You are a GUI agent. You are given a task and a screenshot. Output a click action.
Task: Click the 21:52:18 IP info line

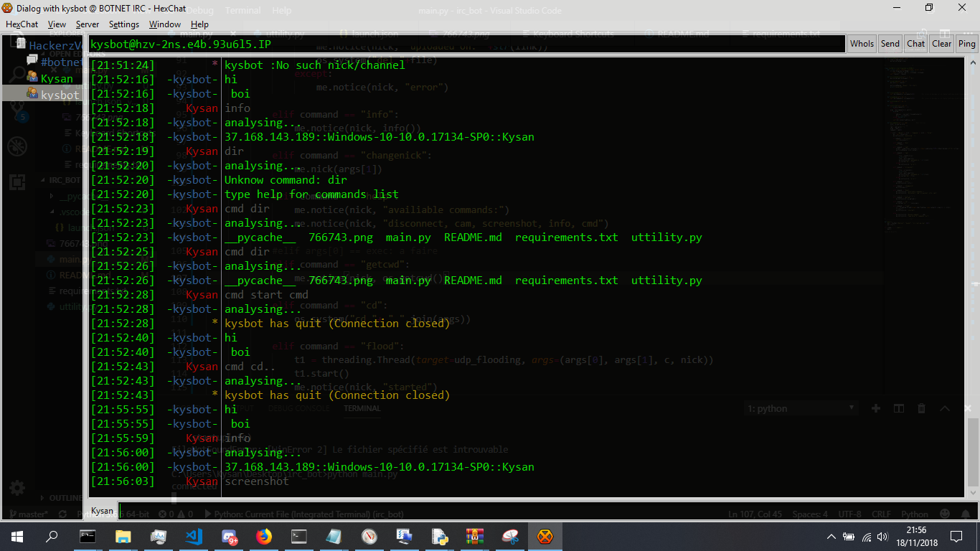(x=380, y=137)
